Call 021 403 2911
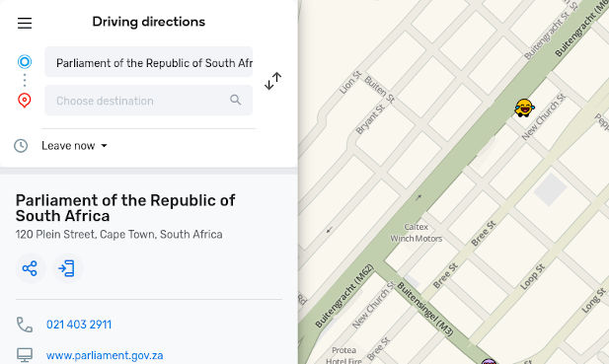Image resolution: width=609 pixels, height=364 pixels. pos(79,325)
